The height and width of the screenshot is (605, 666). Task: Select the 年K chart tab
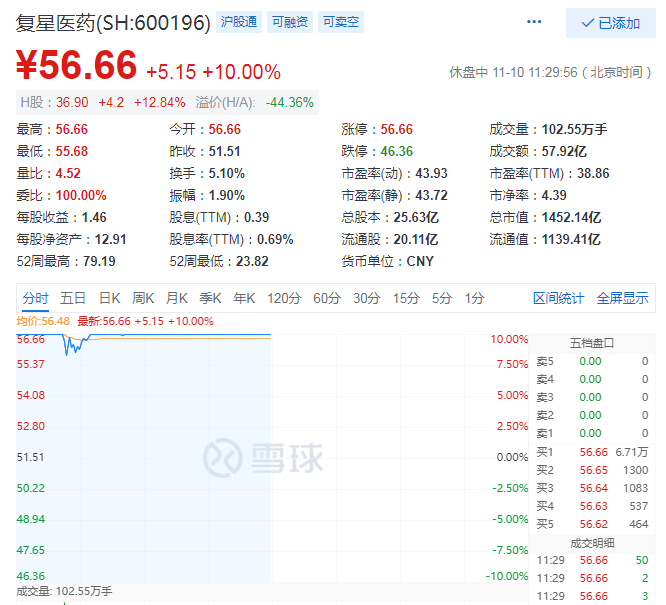coord(244,298)
